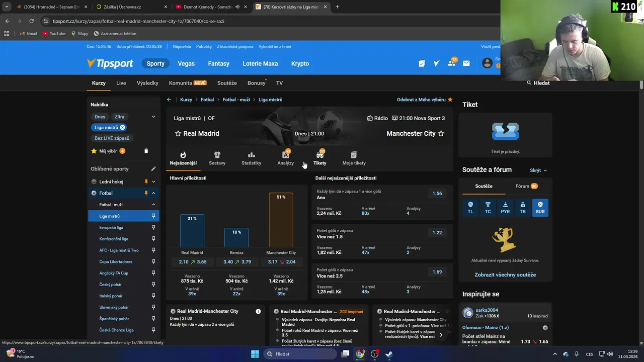Show next inspiration cards arrow
This screenshot has width=644, height=362.
click(x=441, y=335)
